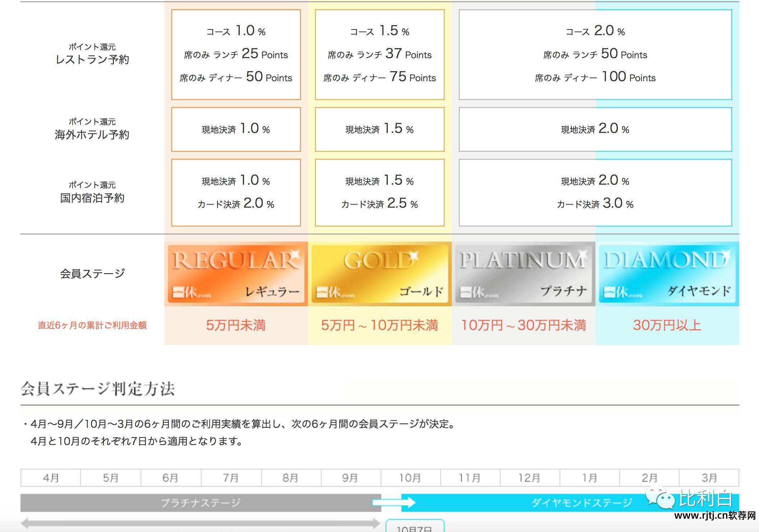Click the 30万円以上 amount text under DIAMOND
The image size is (759, 532).
pyautogui.click(x=667, y=325)
